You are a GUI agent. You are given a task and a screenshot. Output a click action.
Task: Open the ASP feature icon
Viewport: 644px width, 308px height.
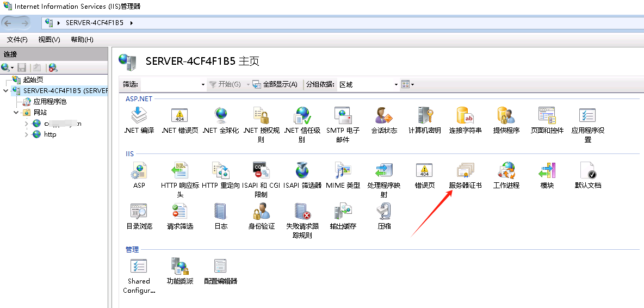[139, 170]
